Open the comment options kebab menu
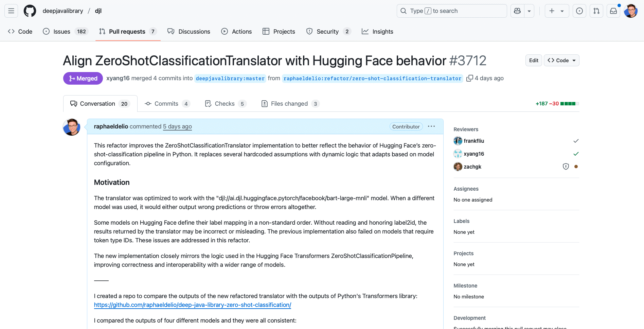Viewport: 644px width, 329px height. pyautogui.click(x=431, y=126)
